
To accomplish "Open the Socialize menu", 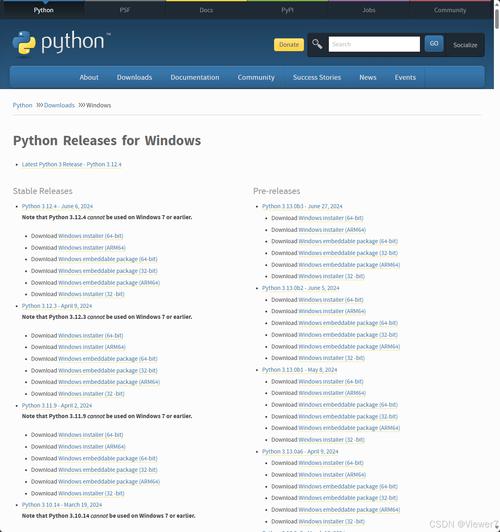I will 465,45.
